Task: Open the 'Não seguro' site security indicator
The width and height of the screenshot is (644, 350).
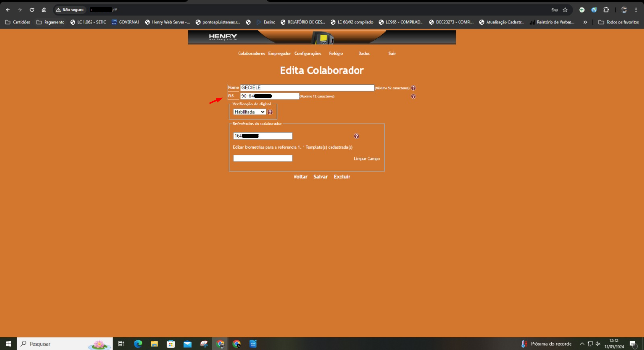Action: pos(70,9)
